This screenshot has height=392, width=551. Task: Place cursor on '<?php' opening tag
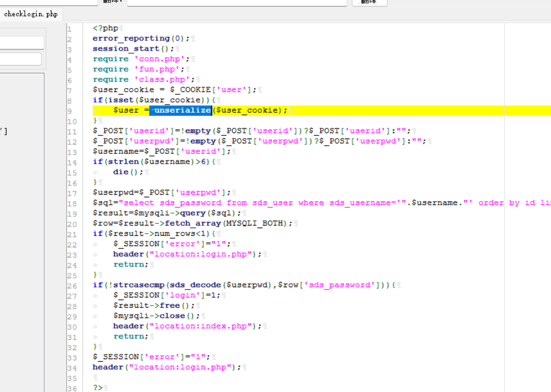tap(105, 28)
